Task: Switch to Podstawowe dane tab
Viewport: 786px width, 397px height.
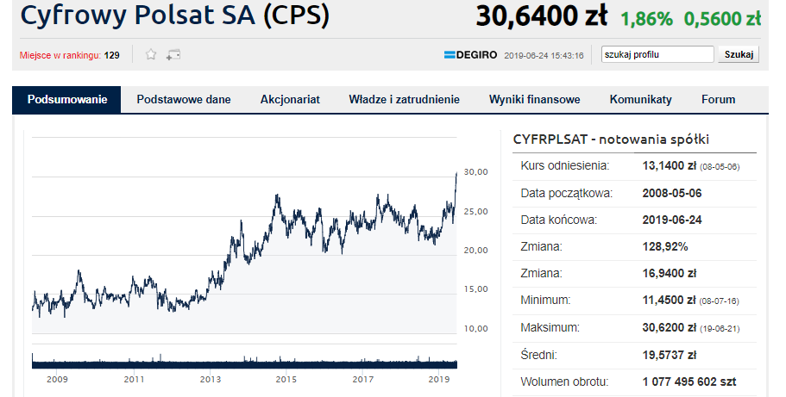Action: [183, 99]
